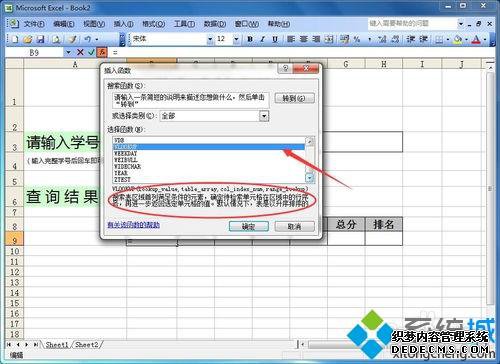
Task: Open the 数据 (Data) menu
Action: 215,24
